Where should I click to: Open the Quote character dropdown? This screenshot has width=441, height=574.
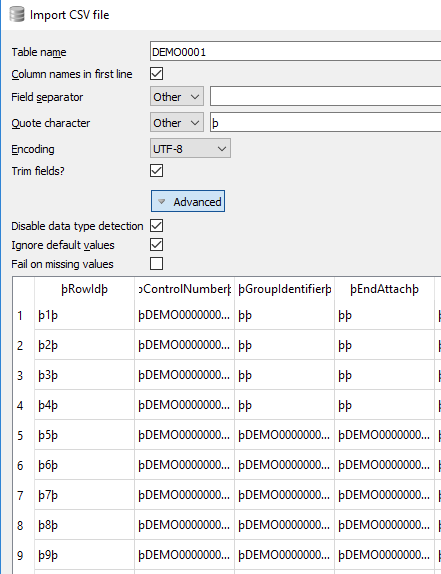(177, 123)
